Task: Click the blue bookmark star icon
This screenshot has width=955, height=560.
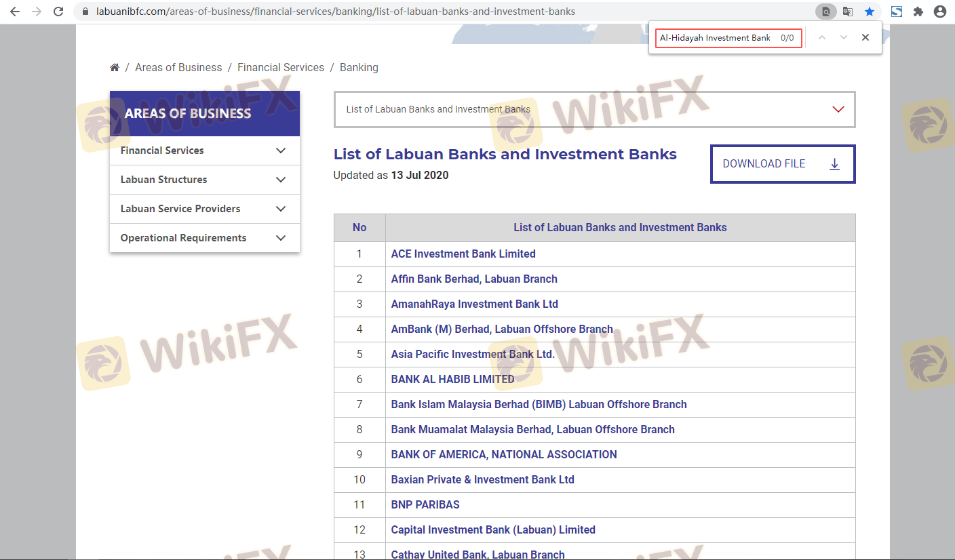Action: [869, 12]
